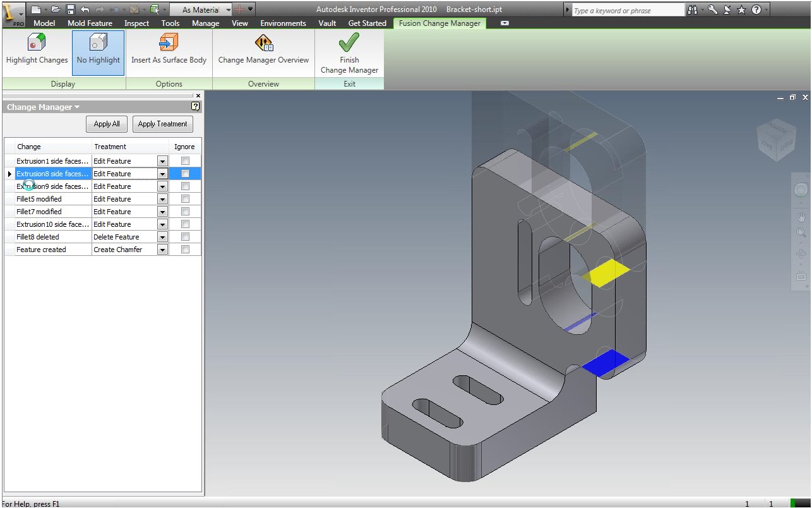Click the keyword search input field
This screenshot has height=508, width=812.
click(628, 10)
